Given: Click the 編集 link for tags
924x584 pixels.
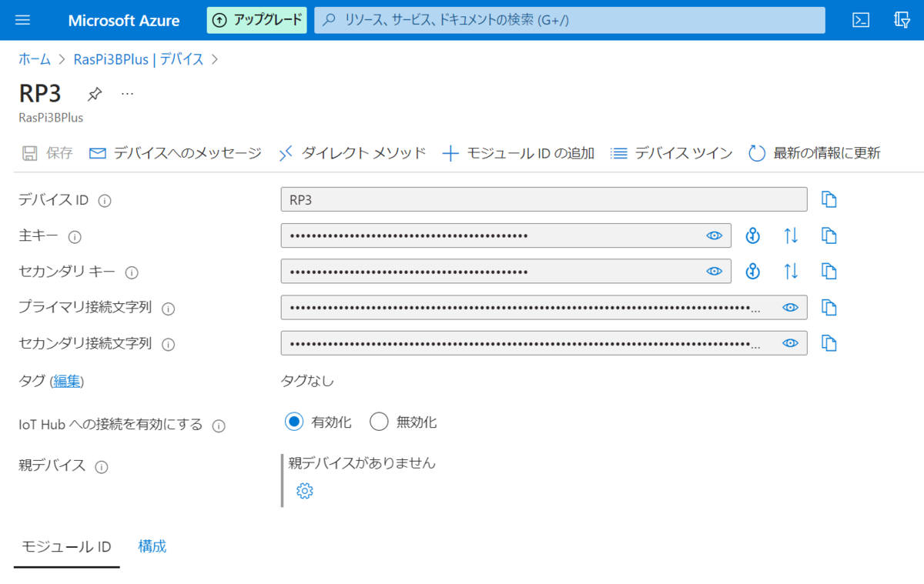Looking at the screenshot, I should click(x=66, y=381).
